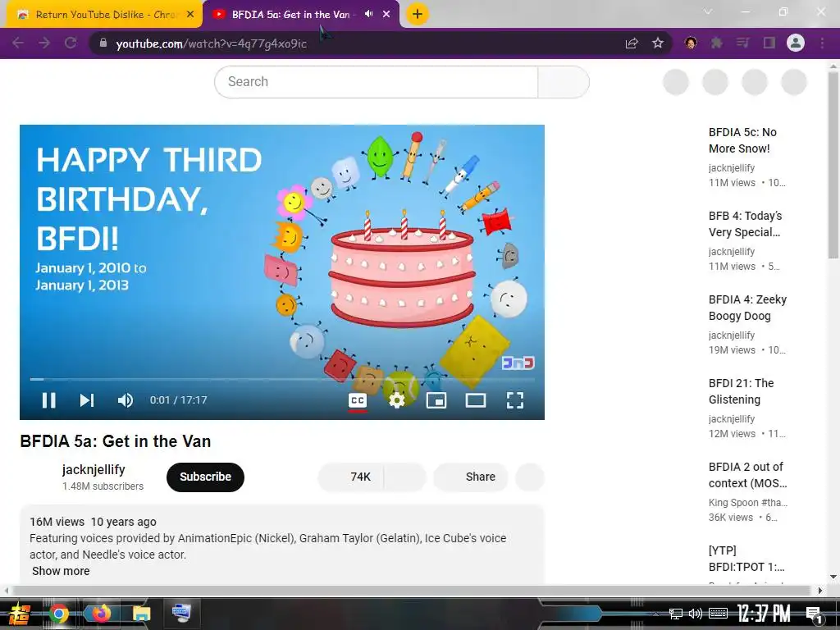Click the dislike button beside 74K
840x630 pixels.
click(405, 477)
